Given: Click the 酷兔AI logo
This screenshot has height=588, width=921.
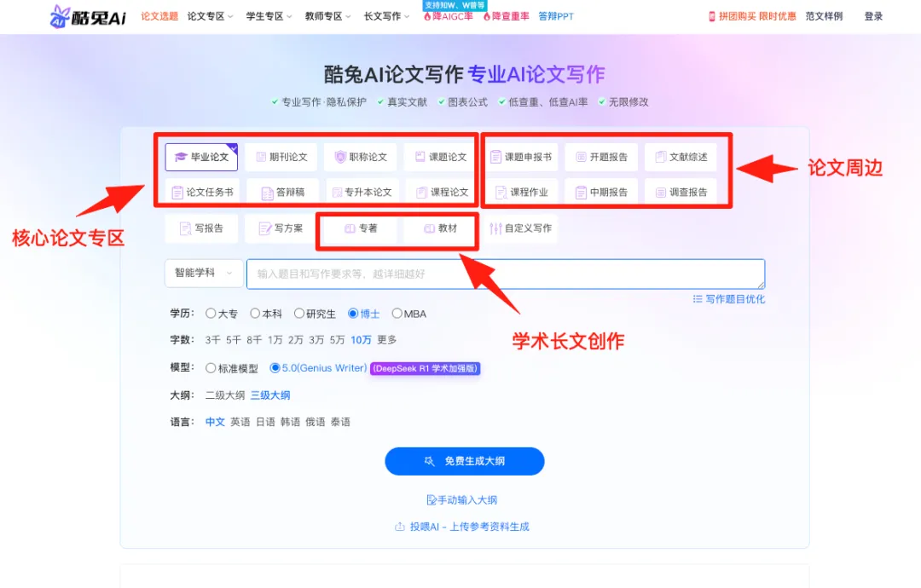Looking at the screenshot, I should (x=88, y=16).
